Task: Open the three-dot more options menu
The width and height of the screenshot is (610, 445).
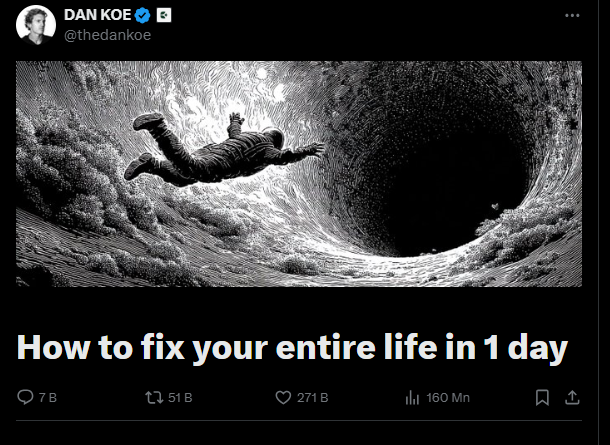Action: click(x=572, y=16)
